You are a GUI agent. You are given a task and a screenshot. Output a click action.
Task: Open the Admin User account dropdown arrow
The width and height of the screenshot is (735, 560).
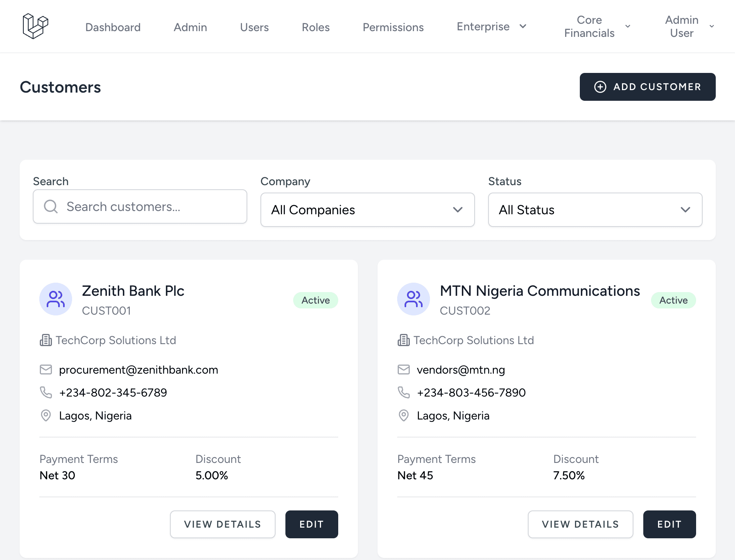click(x=712, y=26)
